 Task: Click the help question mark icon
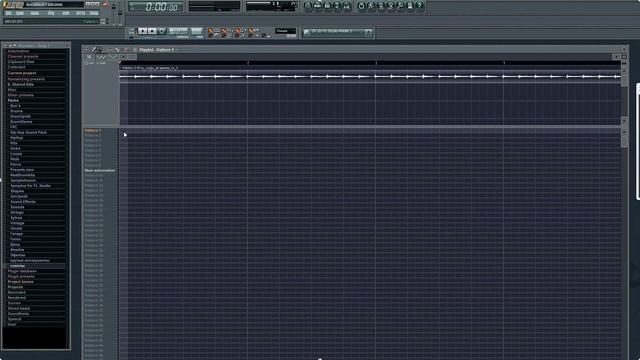click(419, 6)
